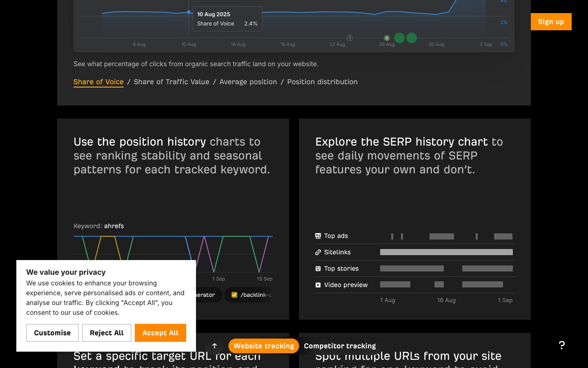The height and width of the screenshot is (368, 588).
Task: Click the 10 Aug data point on chart
Action: [x=189, y=12]
